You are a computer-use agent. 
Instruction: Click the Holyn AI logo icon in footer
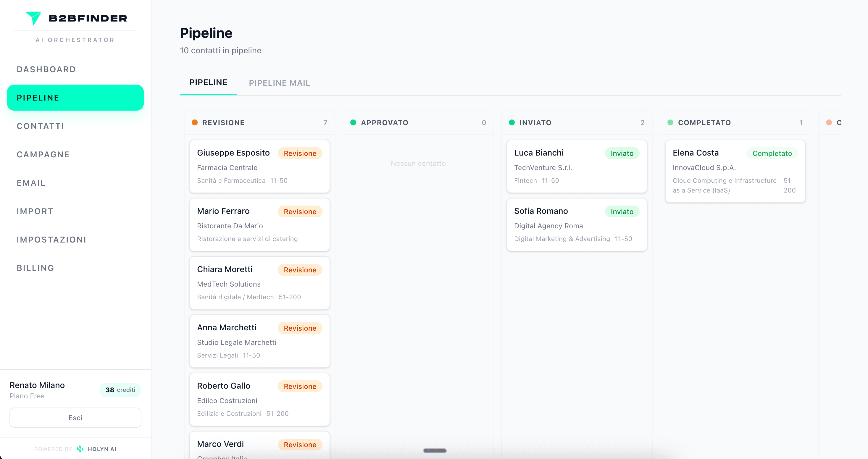[x=80, y=449]
